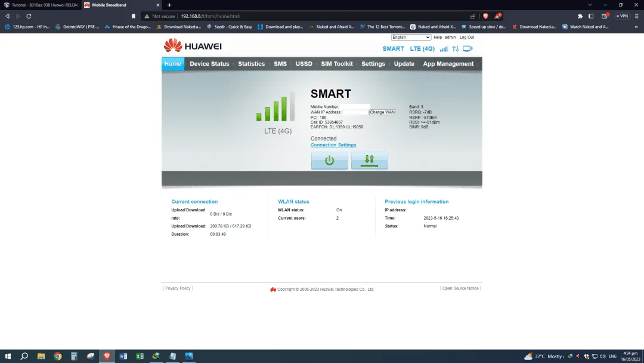Switch to Tutorial B310as-938 Huawei tab
The image size is (644, 363).
41,5
